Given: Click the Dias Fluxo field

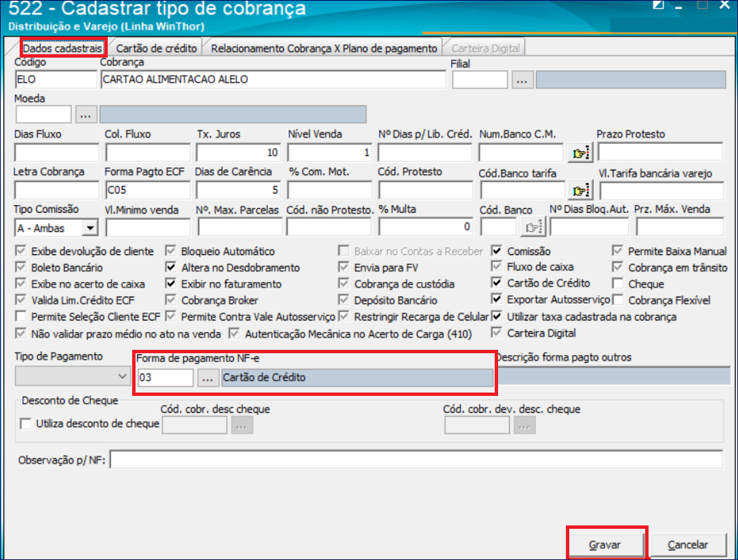Looking at the screenshot, I should point(56,153).
